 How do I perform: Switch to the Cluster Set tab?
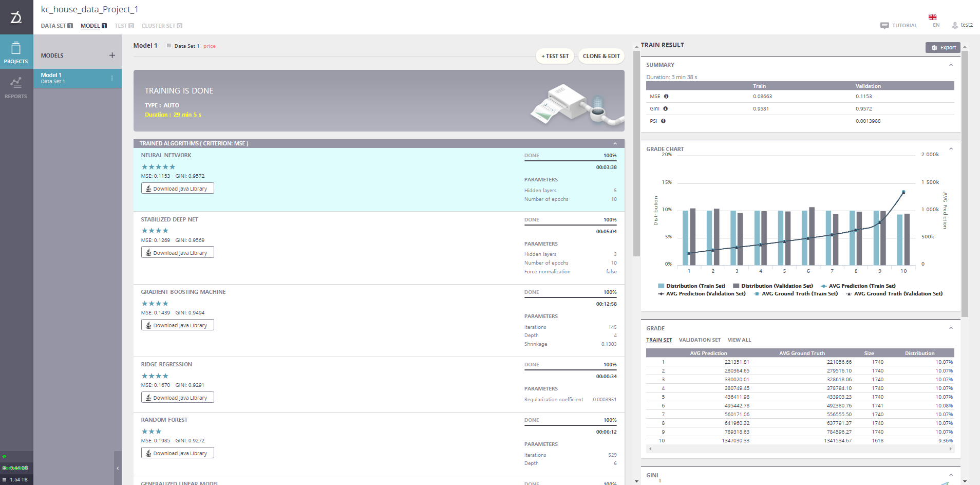click(162, 26)
